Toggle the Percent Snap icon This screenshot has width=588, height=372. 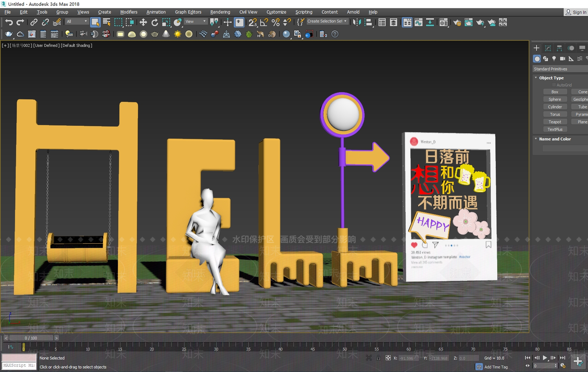point(275,22)
